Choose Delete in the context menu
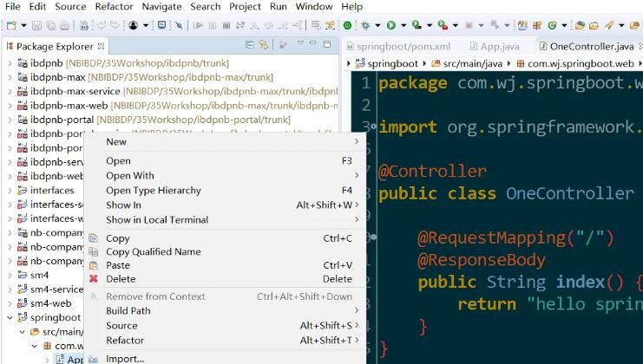 click(x=225, y=279)
